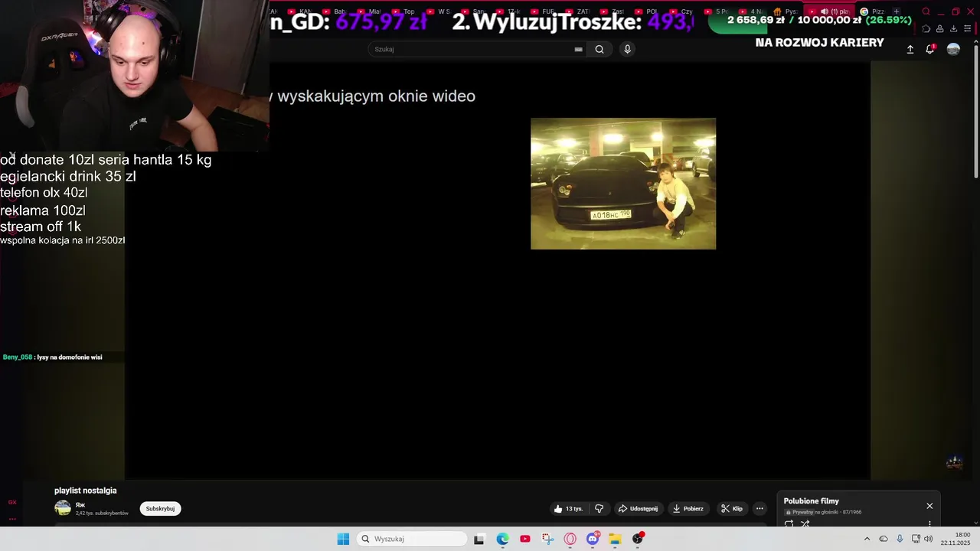Open the Opera GX corner icon in sidebar
The width and height of the screenshot is (980, 551).
(x=12, y=502)
